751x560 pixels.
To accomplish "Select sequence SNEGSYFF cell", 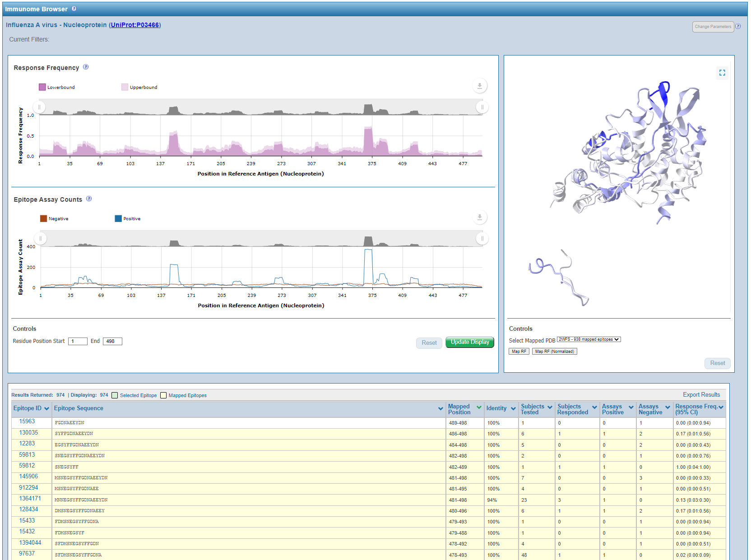I will (249, 467).
